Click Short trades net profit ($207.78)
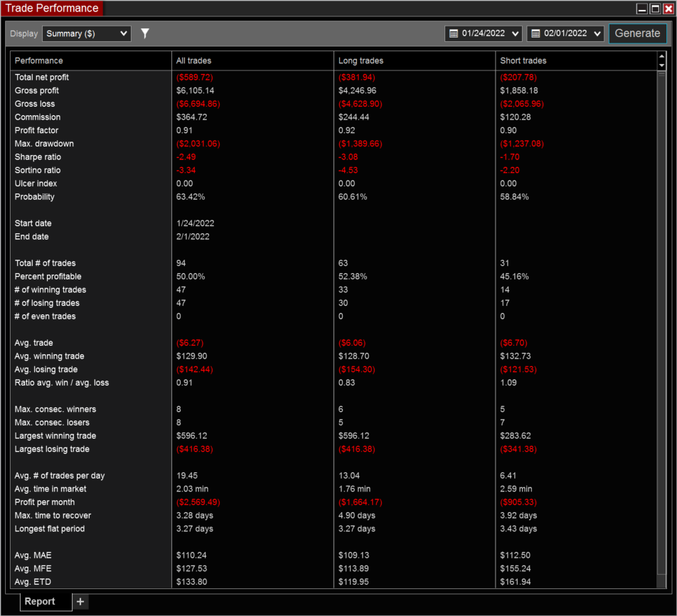677x616 pixels. coord(518,78)
